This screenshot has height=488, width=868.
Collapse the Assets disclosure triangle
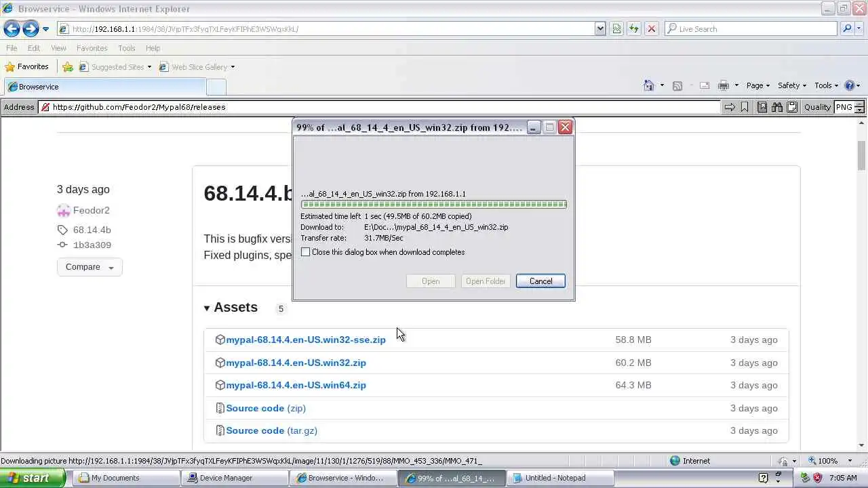(207, 308)
